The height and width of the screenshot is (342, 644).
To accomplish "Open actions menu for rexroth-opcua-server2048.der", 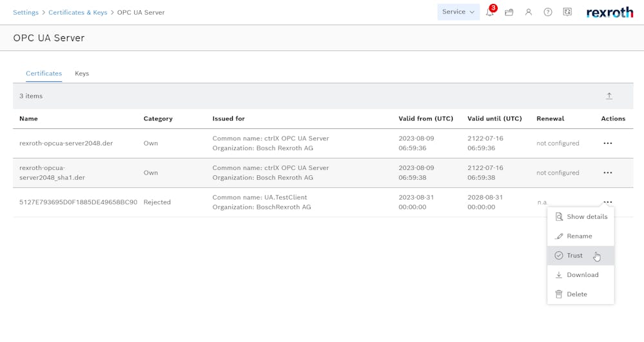I will [x=608, y=143].
